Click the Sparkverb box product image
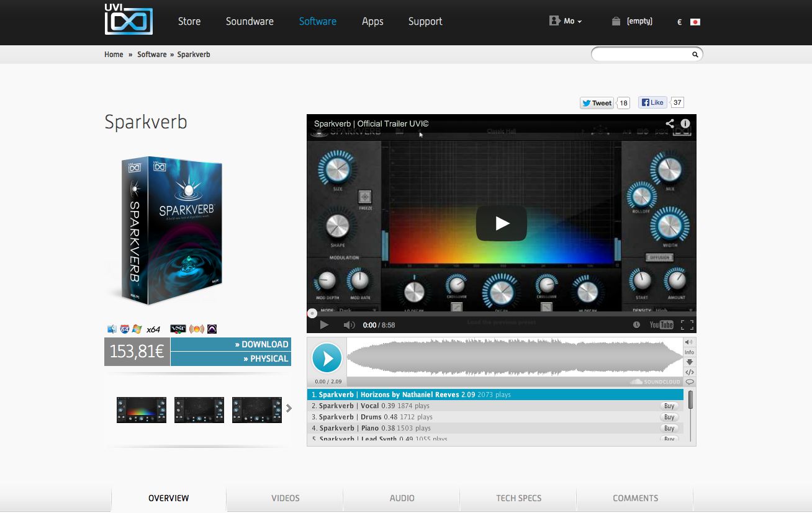812x513 pixels. [171, 231]
